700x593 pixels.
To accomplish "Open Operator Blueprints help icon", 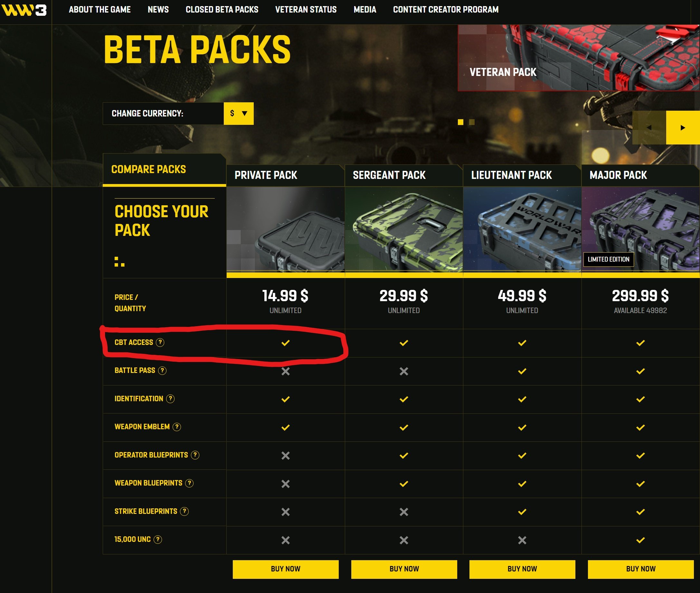I will coord(195,455).
